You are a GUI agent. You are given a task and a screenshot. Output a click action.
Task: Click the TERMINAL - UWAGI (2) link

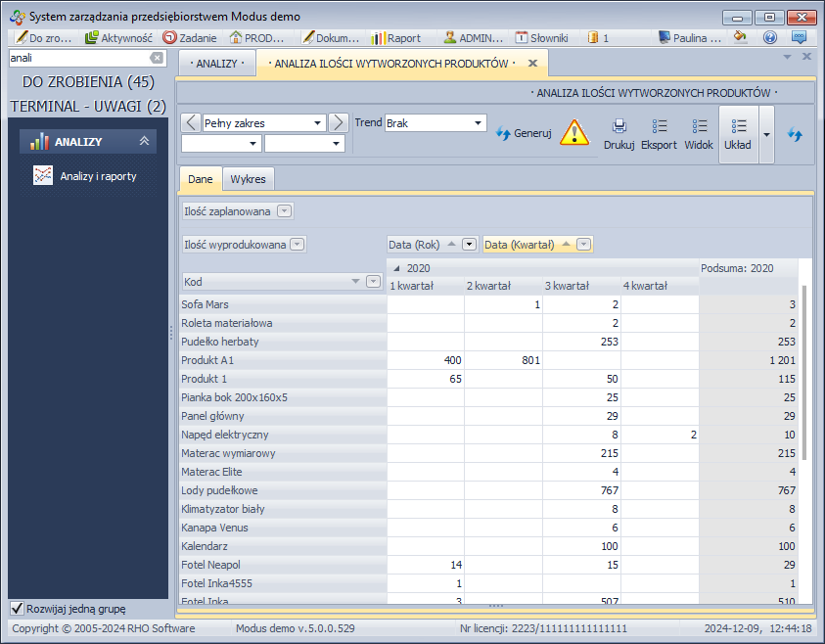pyautogui.click(x=88, y=106)
